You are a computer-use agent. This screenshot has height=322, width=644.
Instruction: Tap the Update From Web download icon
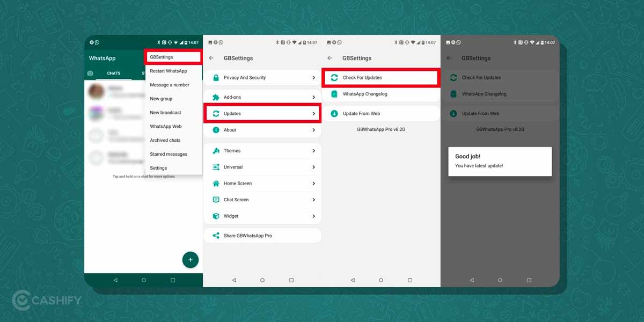(x=335, y=113)
